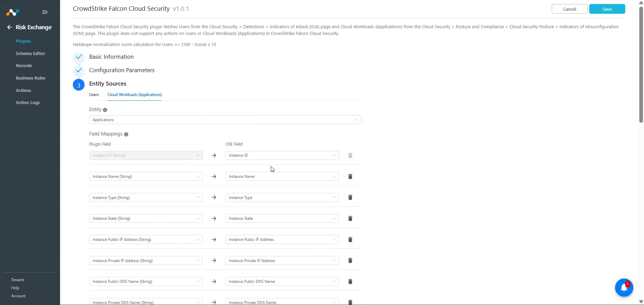Delete the Instance Name mapping row
This screenshot has width=644, height=305.
coord(350,176)
